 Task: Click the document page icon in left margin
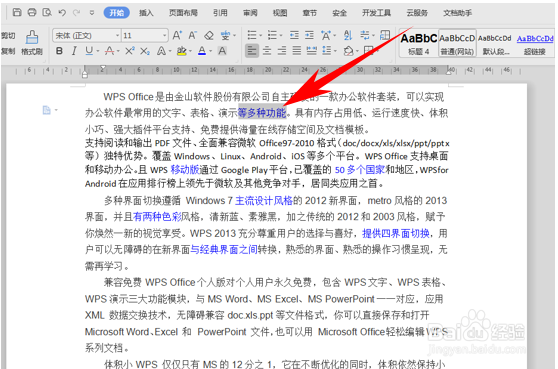tap(47, 110)
